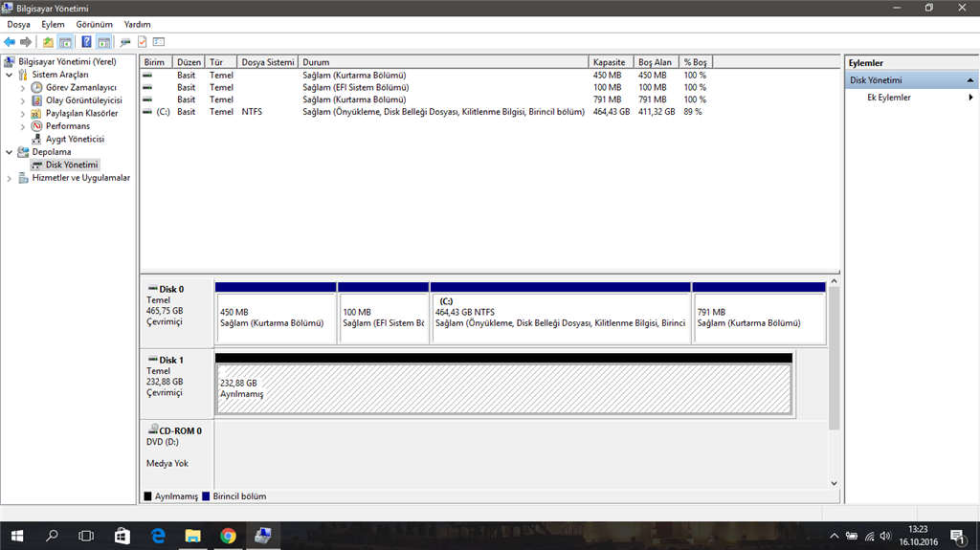Expand the Olay Görüntüleyicisi node
This screenshot has height=550, width=980.
coord(23,100)
